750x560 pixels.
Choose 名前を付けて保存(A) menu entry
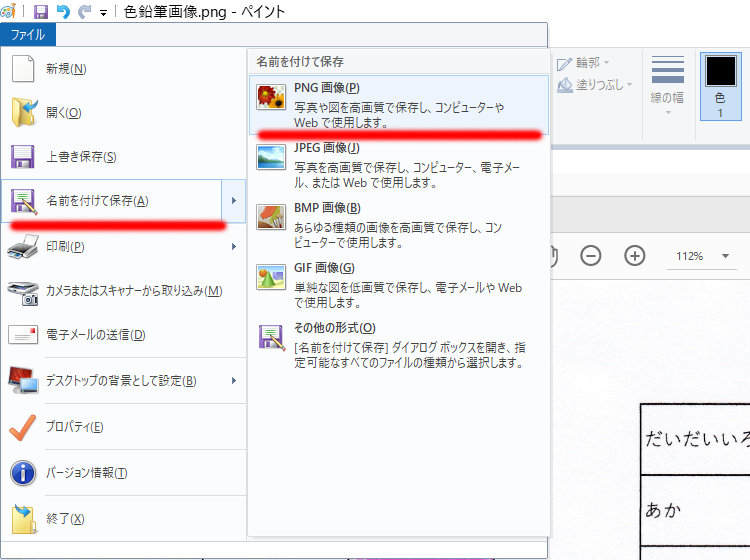(x=112, y=201)
